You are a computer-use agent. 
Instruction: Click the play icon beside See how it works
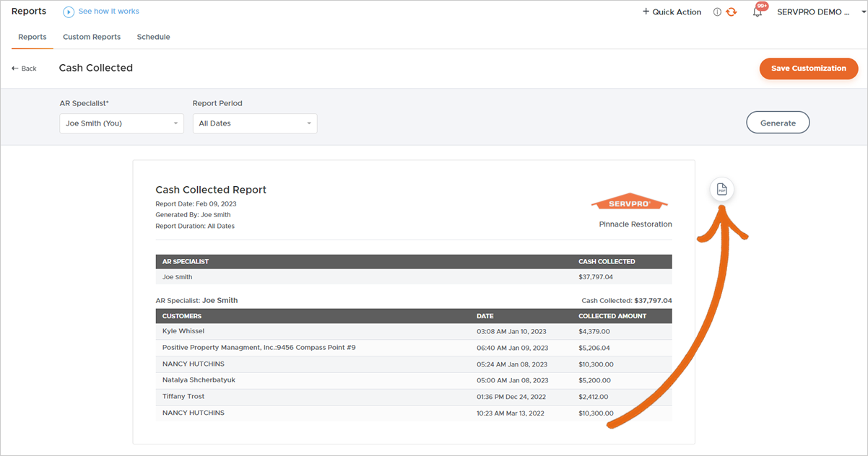pos(69,12)
